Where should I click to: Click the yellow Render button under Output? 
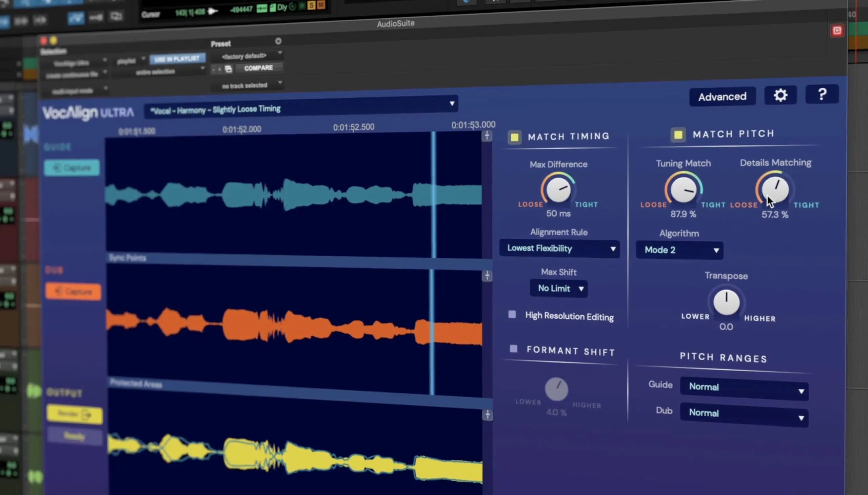[74, 414]
